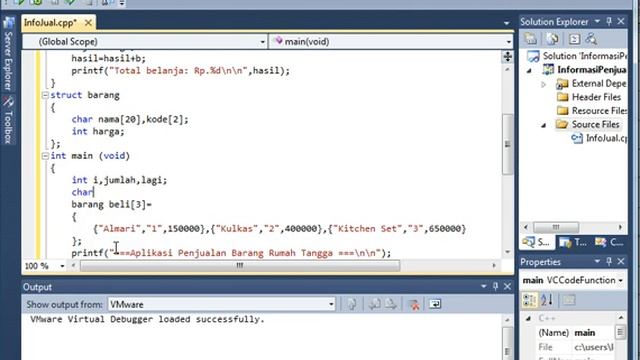Select the File property row
Viewport: 640px width, 360px height.
tap(575, 347)
